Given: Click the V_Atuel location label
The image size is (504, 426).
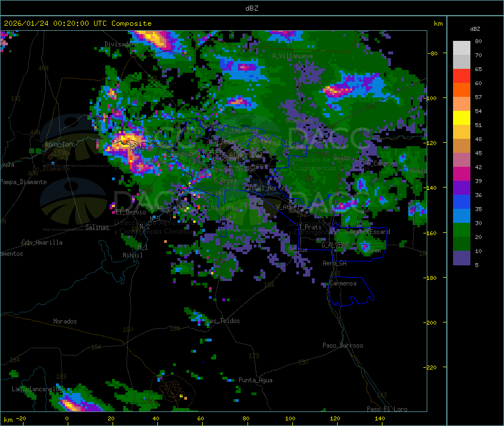Looking at the screenshot, I should point(288,208).
